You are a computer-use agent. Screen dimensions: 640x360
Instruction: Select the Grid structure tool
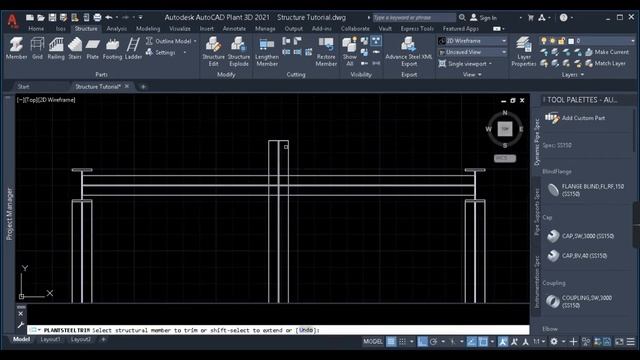point(37,48)
